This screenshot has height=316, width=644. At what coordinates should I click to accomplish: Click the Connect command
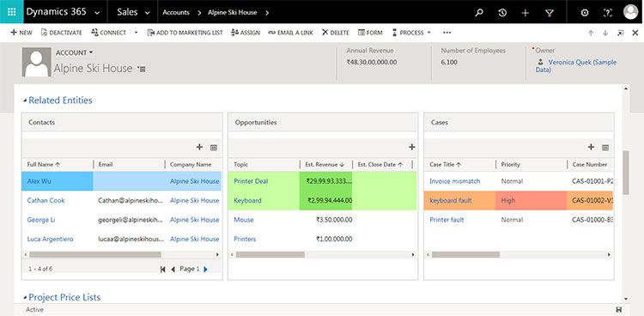pos(108,33)
